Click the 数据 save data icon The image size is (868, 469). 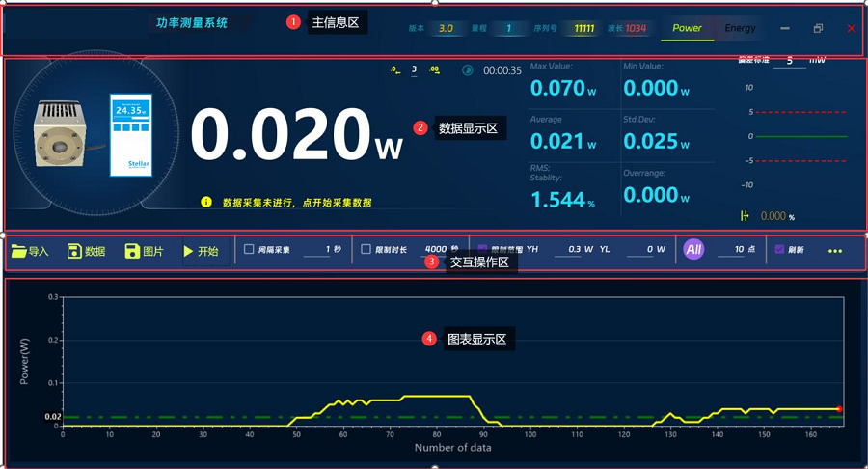[75, 251]
